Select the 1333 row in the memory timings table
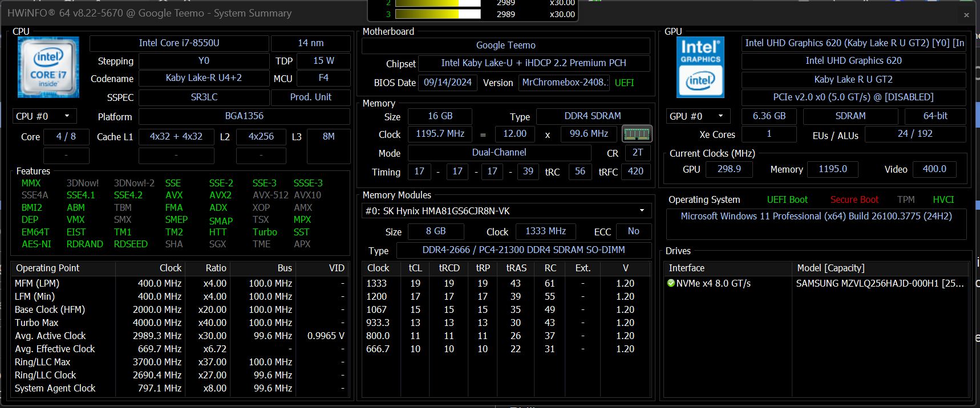Viewport: 980px width, 408px height. tap(507, 283)
